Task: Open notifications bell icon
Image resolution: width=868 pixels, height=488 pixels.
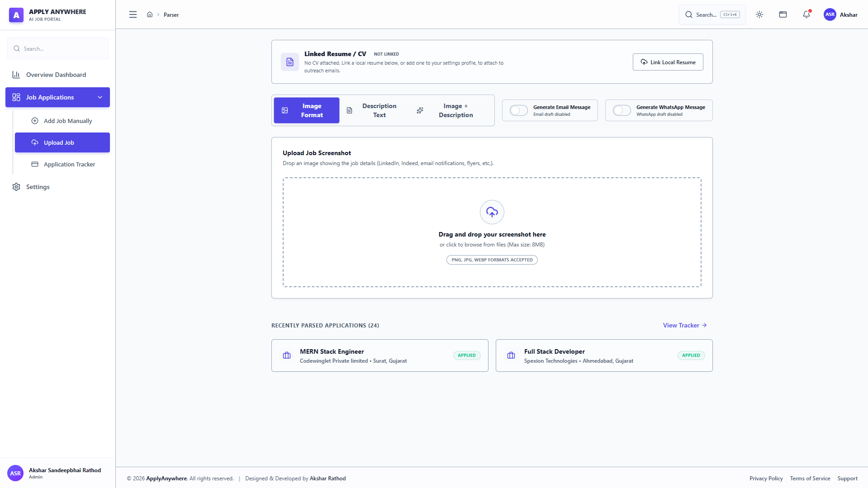Action: (806, 14)
